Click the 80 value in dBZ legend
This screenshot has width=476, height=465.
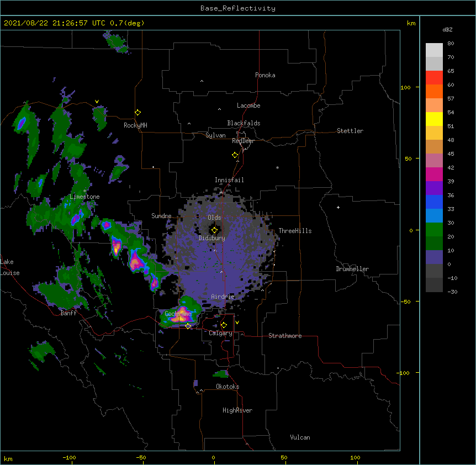[451, 44]
